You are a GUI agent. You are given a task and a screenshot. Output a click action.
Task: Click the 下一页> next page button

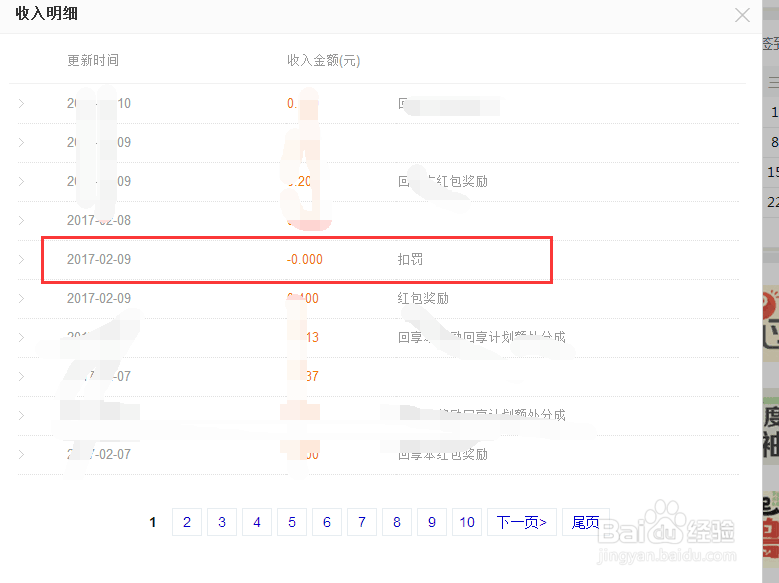click(522, 522)
